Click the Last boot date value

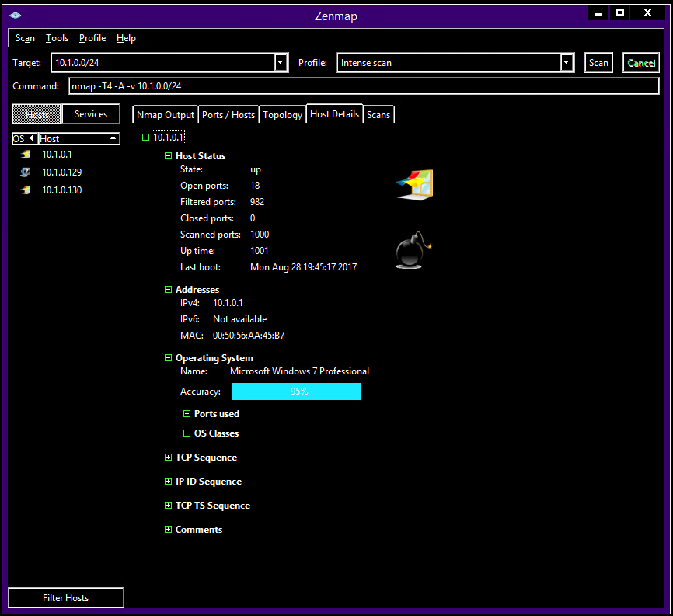click(303, 266)
